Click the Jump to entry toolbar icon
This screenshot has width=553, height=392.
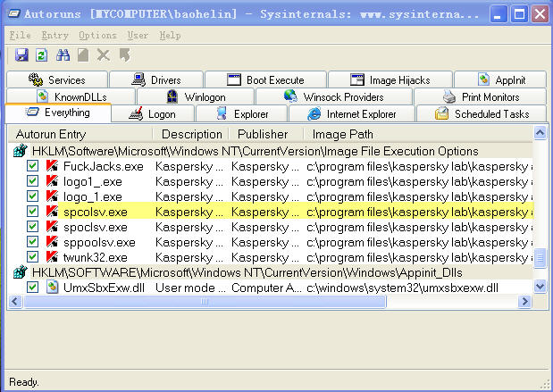click(x=124, y=55)
